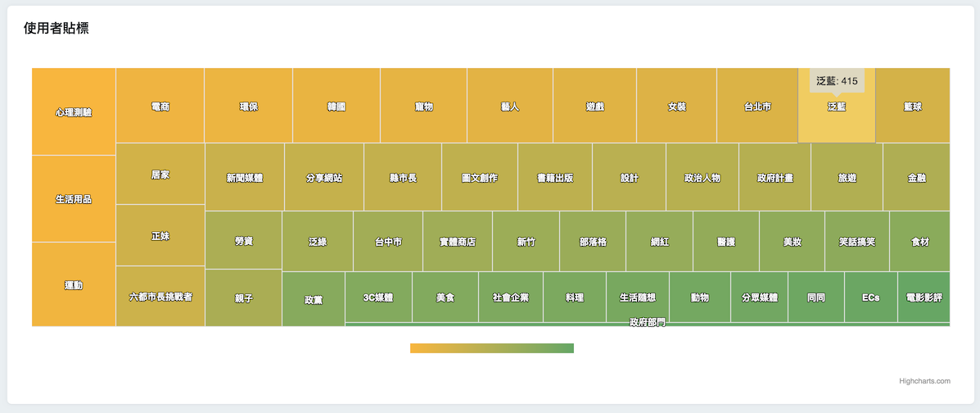Click the 心理測驗 treemap tile
Screen dimensions: 980x413
[74, 112]
